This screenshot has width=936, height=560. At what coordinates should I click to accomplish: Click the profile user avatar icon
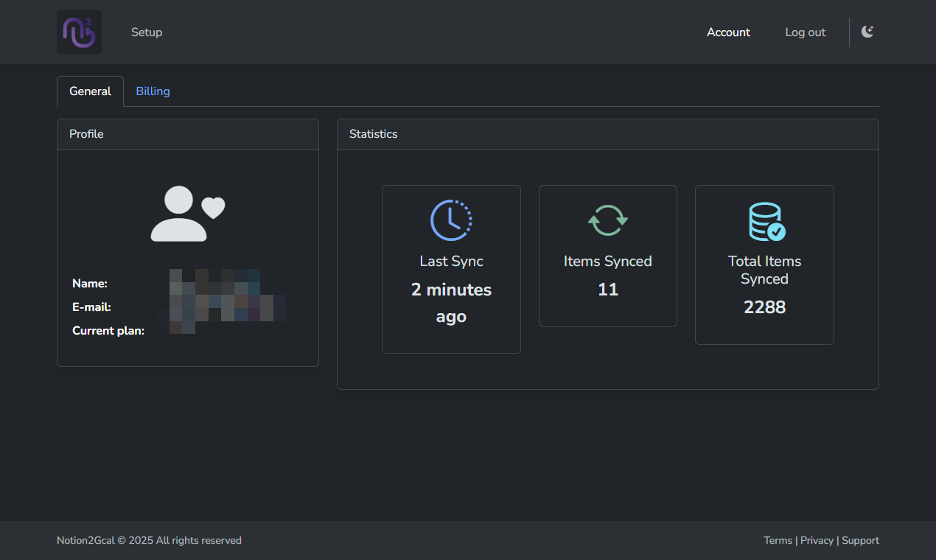pos(187,214)
